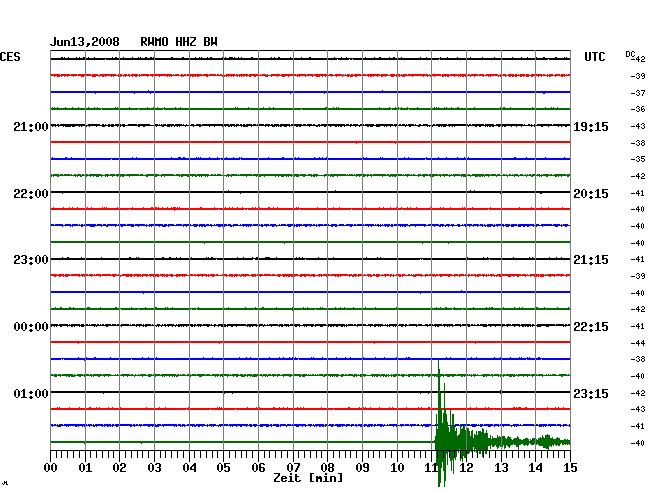Select the local time label "01:00"
Viewport: 650px width, 494px height.
coord(31,393)
